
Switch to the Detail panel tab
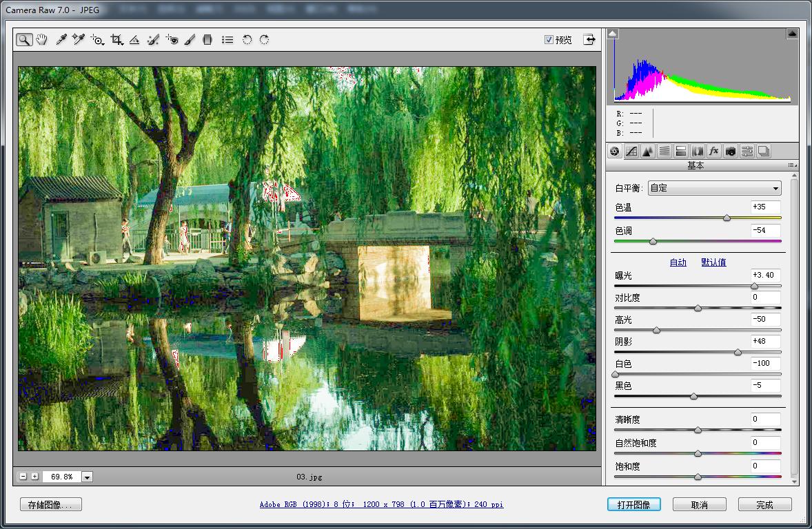click(648, 151)
